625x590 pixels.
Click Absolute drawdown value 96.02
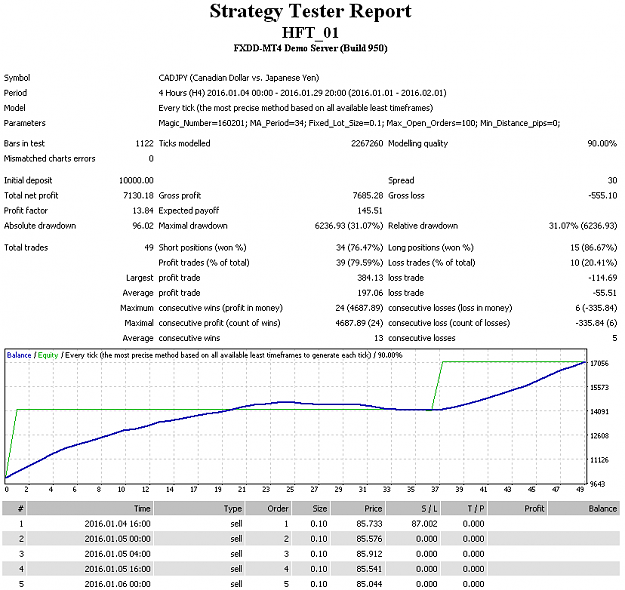coord(143,226)
